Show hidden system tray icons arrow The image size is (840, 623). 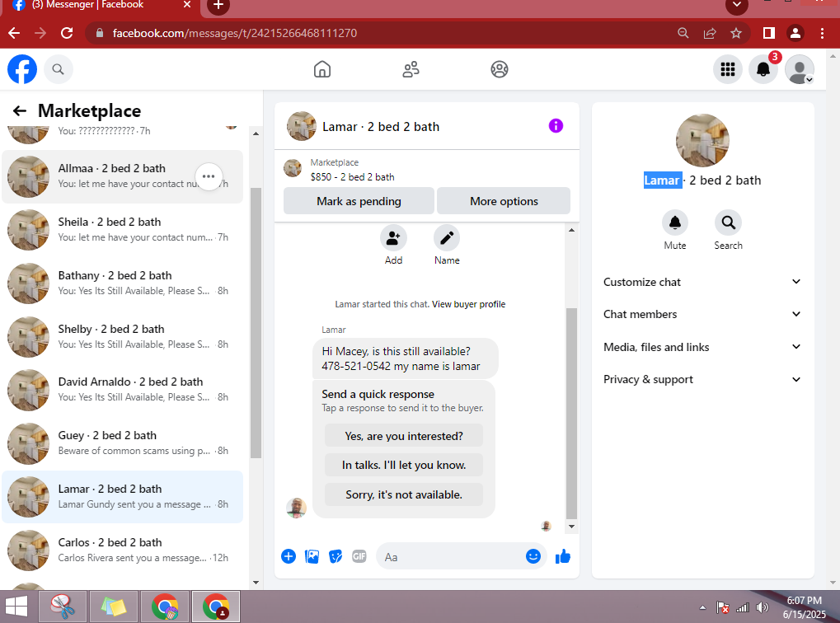(702, 607)
